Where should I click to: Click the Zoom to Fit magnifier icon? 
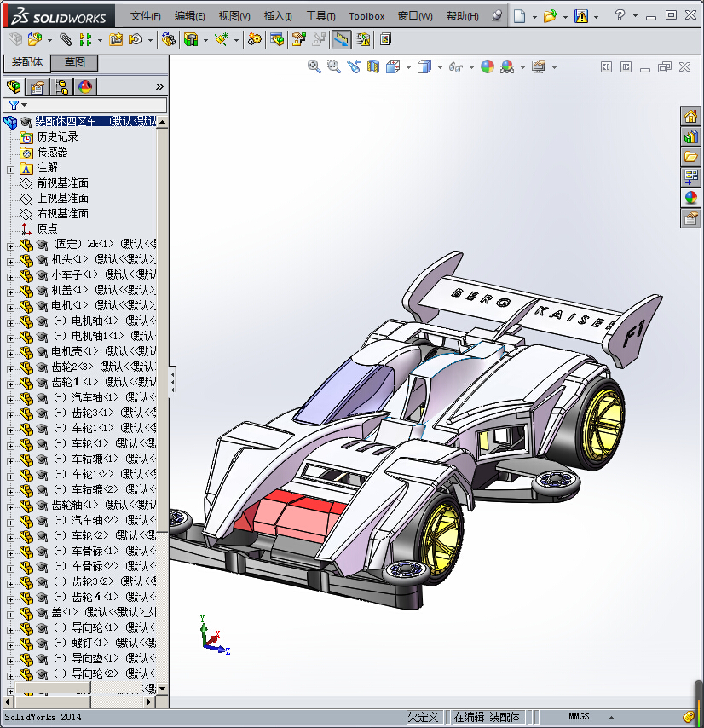(314, 66)
